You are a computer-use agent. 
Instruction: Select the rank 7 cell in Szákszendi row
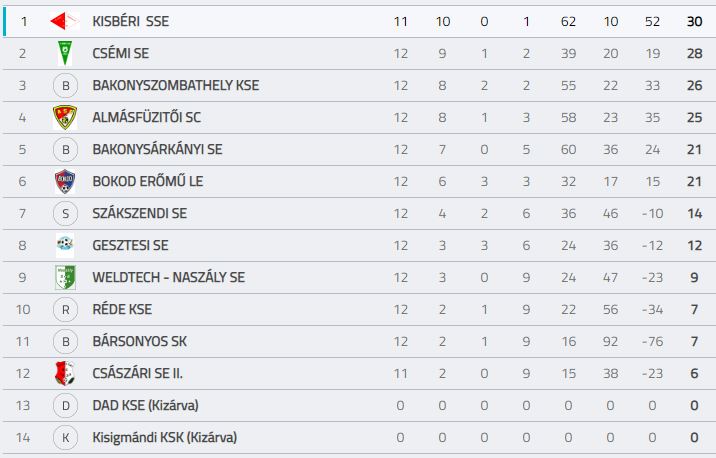coord(22,213)
